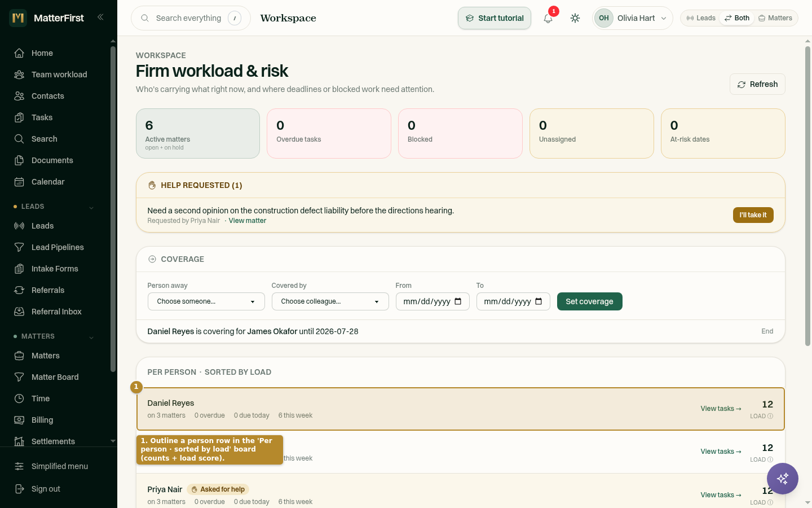Open Active matters stat card
This screenshot has width=812, height=508.
[198, 133]
